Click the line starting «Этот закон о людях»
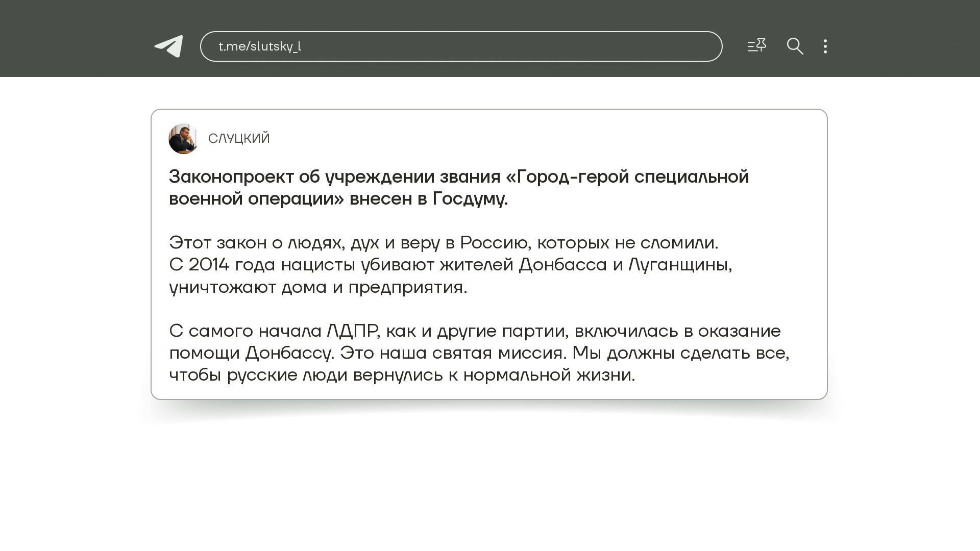The image size is (980, 551). 443,243
